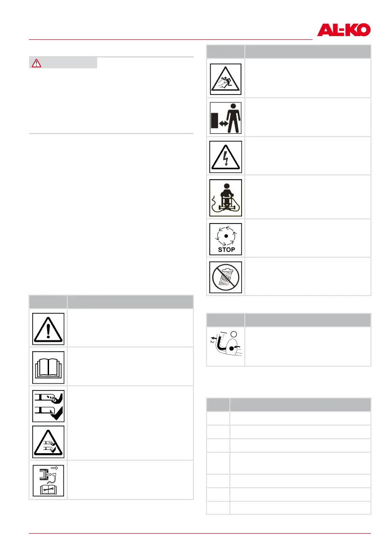Select the thrown-objects hazard triangle symbol
The height and width of the screenshot is (557, 392).
pos(226,78)
